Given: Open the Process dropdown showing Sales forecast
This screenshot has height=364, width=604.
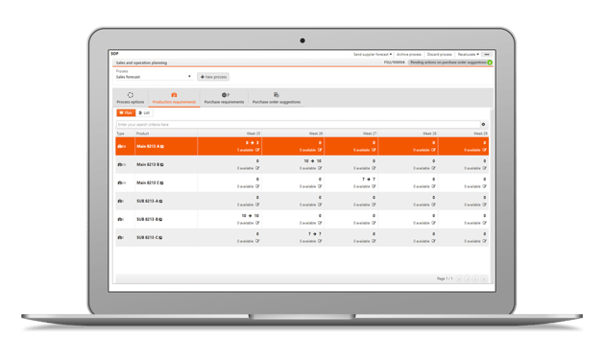Looking at the screenshot, I should point(154,77).
